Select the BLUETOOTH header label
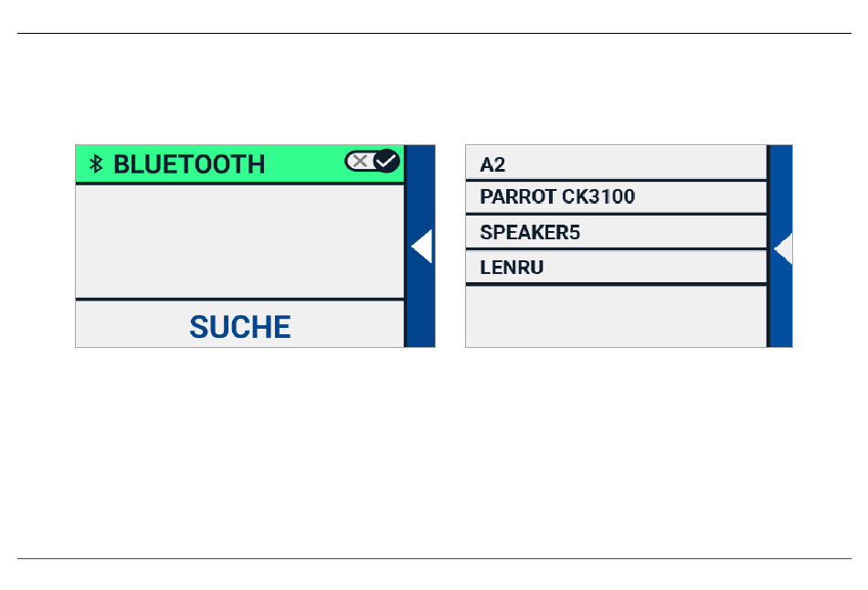Screen dimensions: 868x590 coord(189,164)
